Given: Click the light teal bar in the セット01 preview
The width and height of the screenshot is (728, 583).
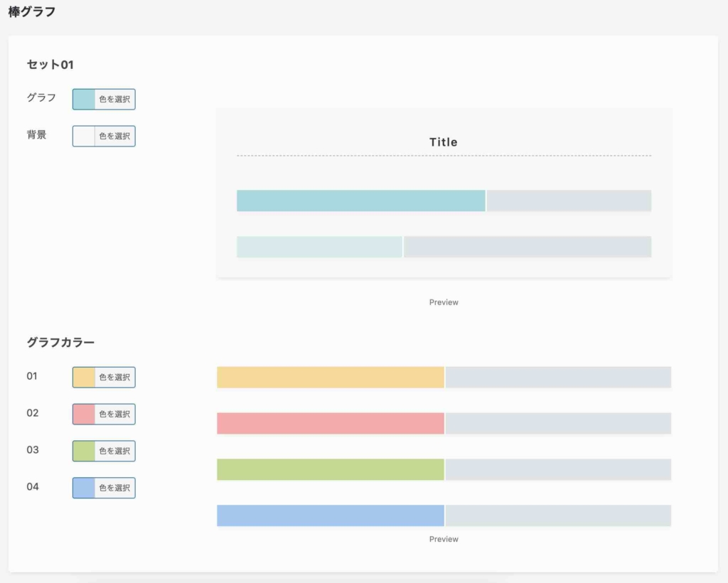Looking at the screenshot, I should tap(319, 247).
